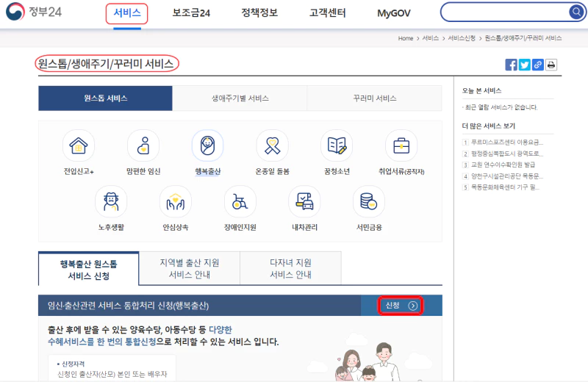
Task: Click the 취업서류(공직자) label text
Action: click(401, 171)
